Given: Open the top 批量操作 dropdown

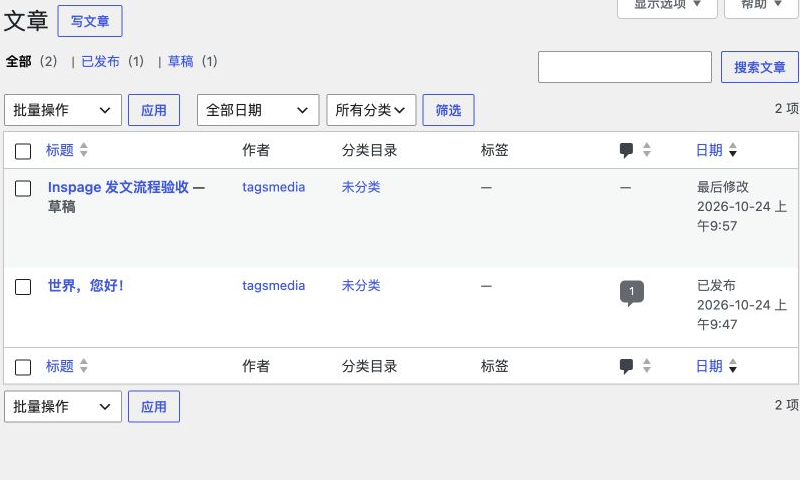Looking at the screenshot, I should [x=63, y=110].
